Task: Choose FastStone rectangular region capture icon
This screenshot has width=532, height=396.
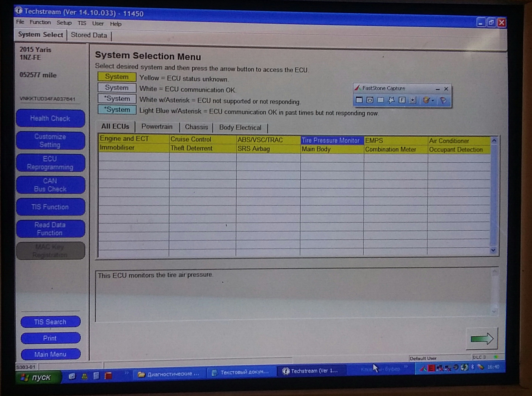Action: tap(380, 100)
